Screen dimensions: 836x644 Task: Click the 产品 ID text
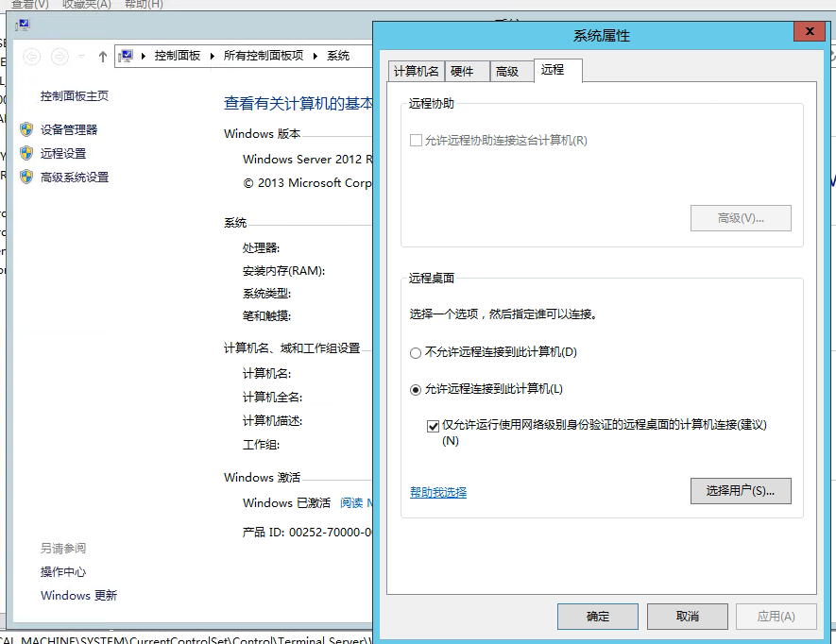coord(307,532)
